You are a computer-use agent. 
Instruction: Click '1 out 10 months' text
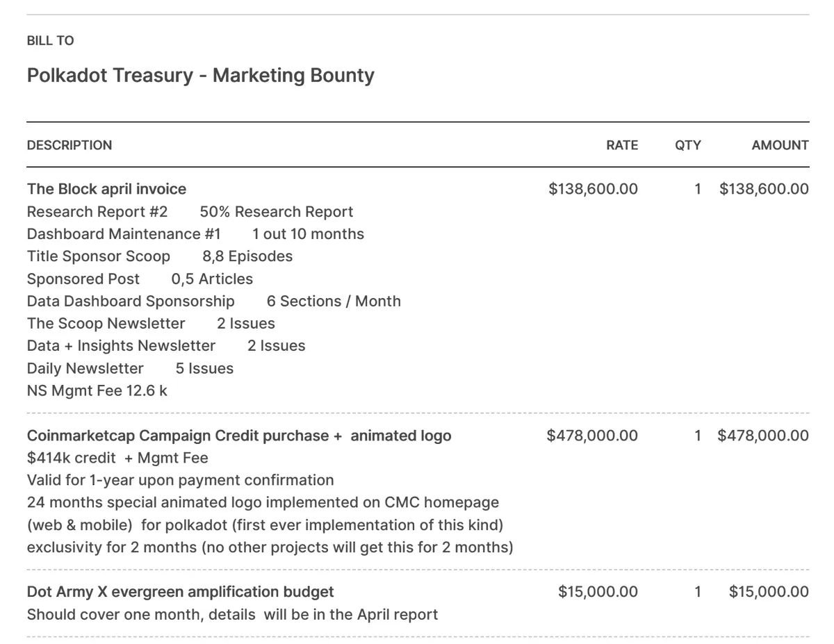coord(308,234)
